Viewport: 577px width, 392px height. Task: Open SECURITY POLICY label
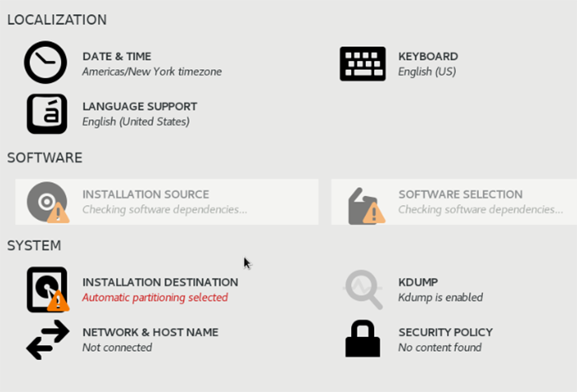click(446, 332)
